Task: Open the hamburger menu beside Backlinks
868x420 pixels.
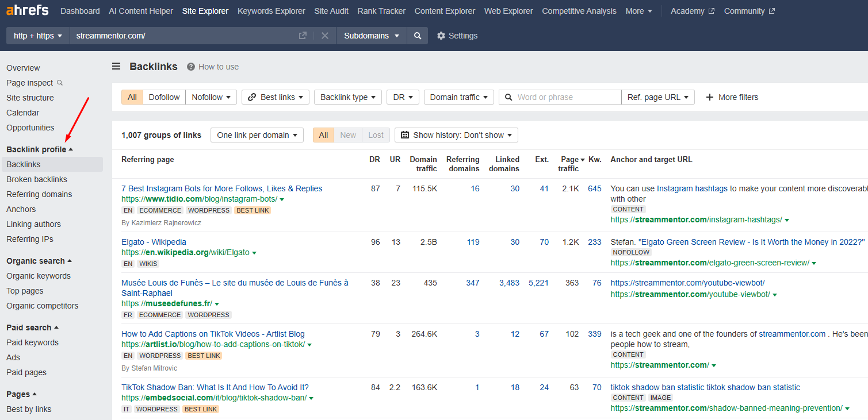Action: pyautogui.click(x=116, y=67)
